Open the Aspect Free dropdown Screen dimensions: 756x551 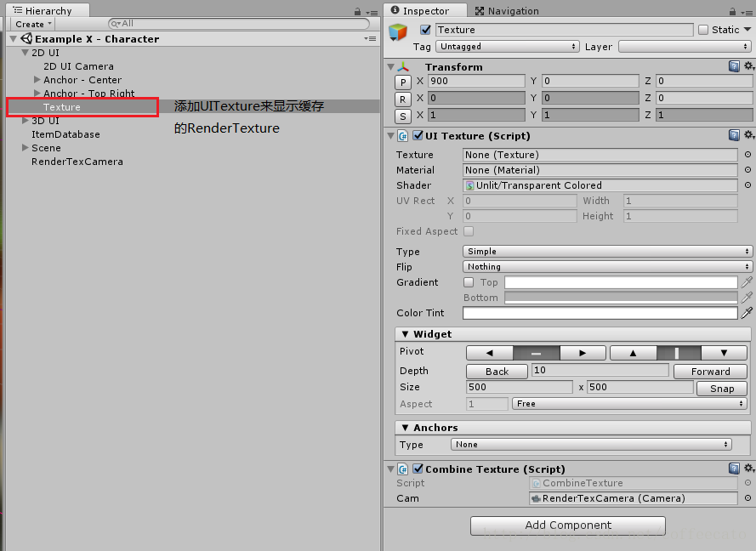pyautogui.click(x=629, y=404)
